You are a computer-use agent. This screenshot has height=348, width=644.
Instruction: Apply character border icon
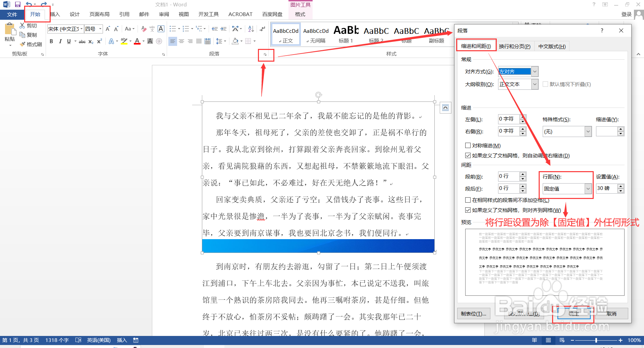pyautogui.click(x=161, y=29)
